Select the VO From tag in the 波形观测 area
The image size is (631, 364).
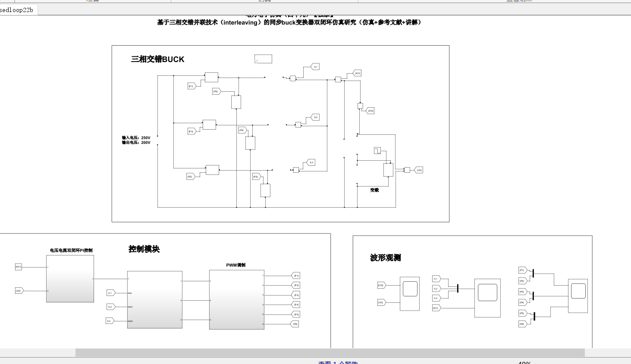[382, 302]
